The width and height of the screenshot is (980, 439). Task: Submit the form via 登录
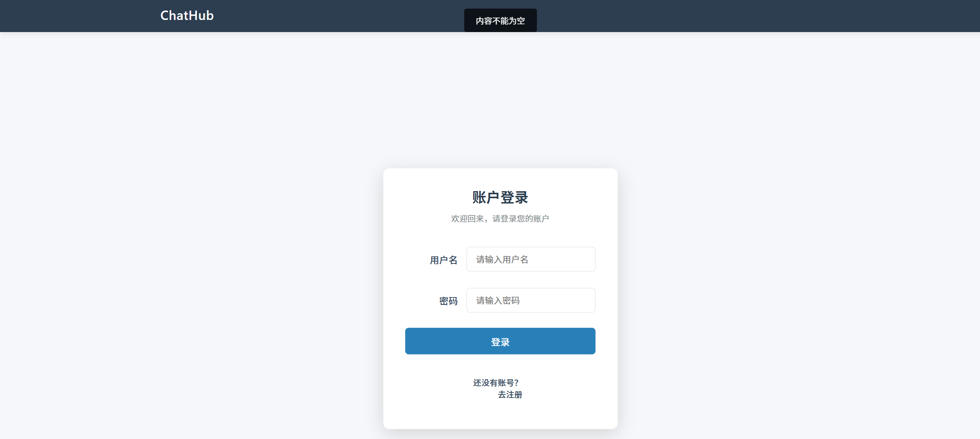[x=500, y=341]
